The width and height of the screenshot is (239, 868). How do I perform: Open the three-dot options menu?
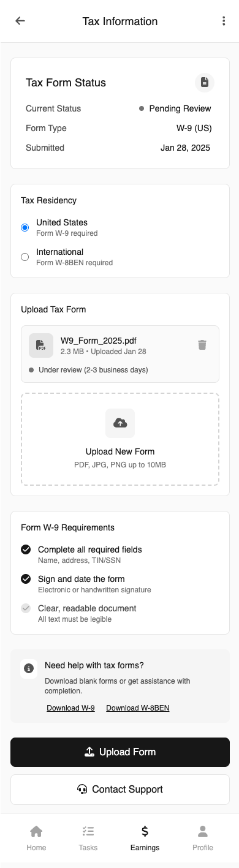tap(223, 21)
